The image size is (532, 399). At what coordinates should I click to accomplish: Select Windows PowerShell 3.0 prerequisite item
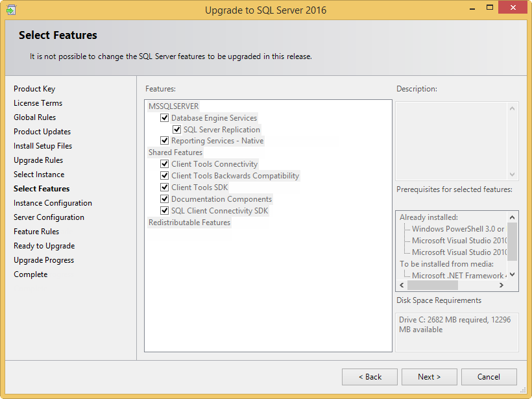(x=459, y=229)
